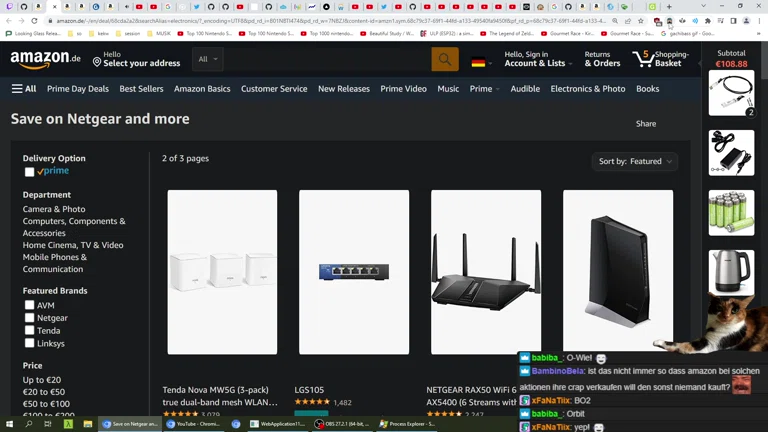Click the share page icon in address bar
Image resolution: width=768 pixels, height=432 pixels.
coord(628,21)
